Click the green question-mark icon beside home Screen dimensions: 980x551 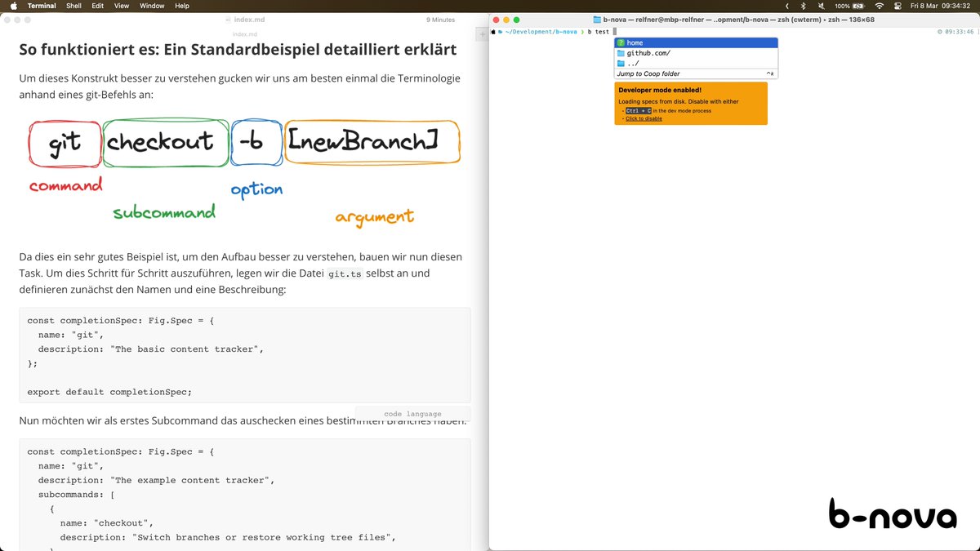tap(621, 42)
